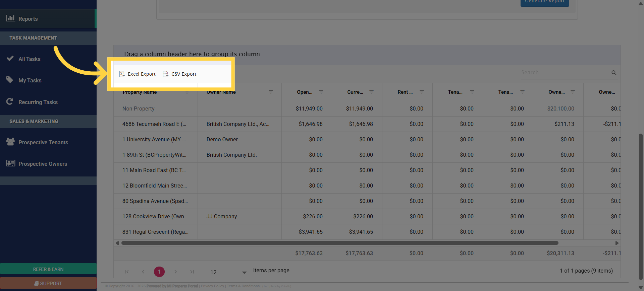
Task: Select 1 89th St property row
Action: [x=154, y=155]
